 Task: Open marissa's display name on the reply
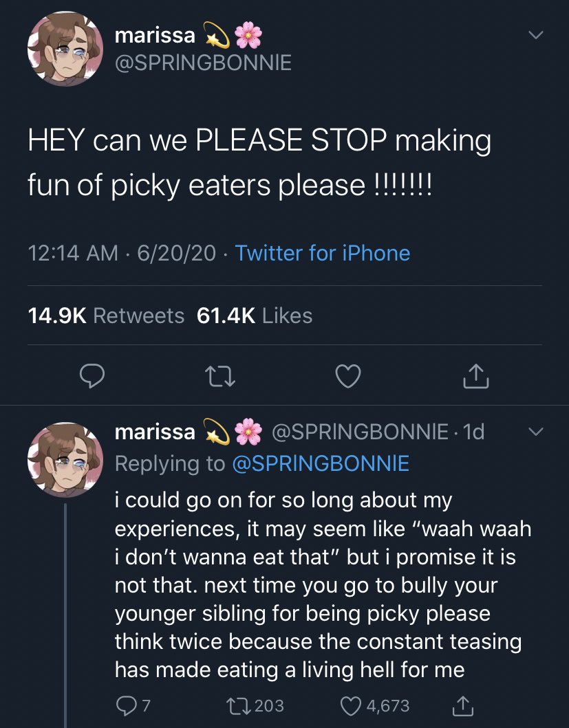[x=155, y=432]
